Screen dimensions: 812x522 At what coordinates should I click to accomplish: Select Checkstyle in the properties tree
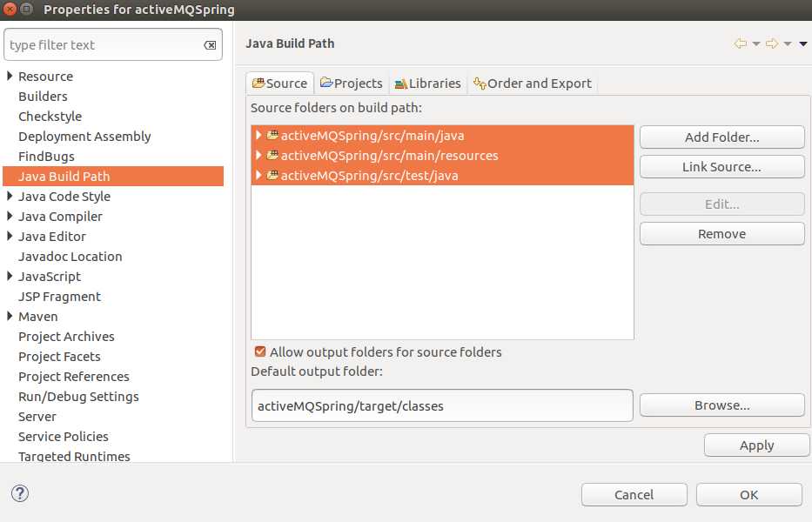coord(50,117)
